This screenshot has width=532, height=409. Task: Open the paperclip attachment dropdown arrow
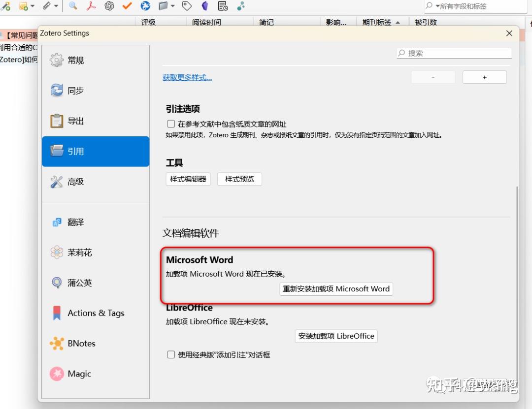tap(56, 6)
